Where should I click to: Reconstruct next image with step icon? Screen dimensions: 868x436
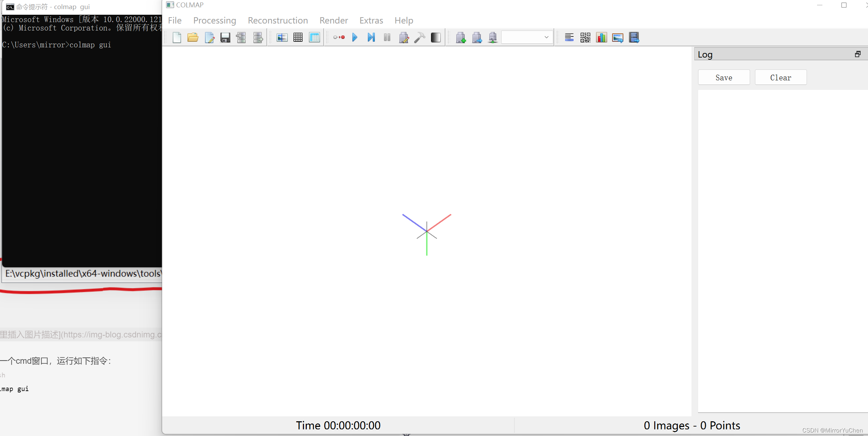[371, 38]
